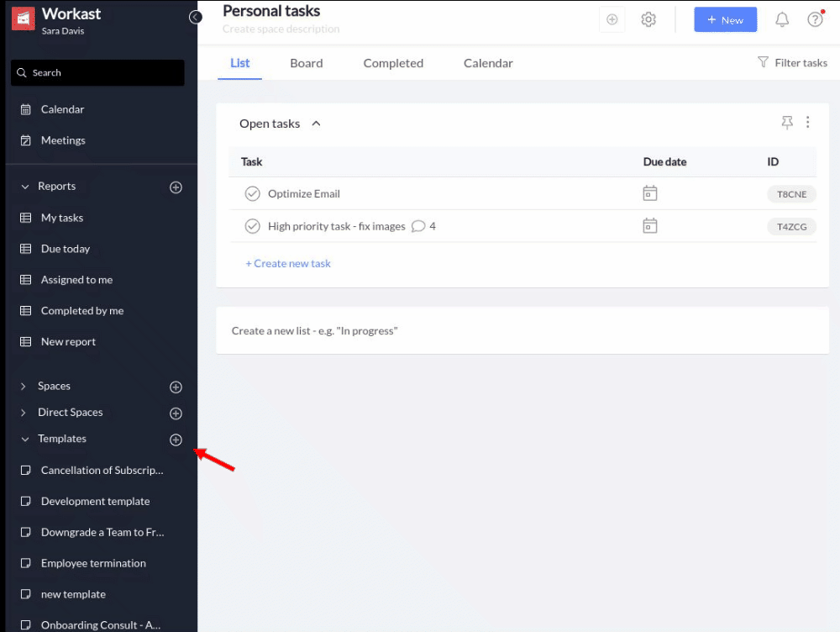The height and width of the screenshot is (632, 840).
Task: Click the Development template note icon
Action: [25, 501]
